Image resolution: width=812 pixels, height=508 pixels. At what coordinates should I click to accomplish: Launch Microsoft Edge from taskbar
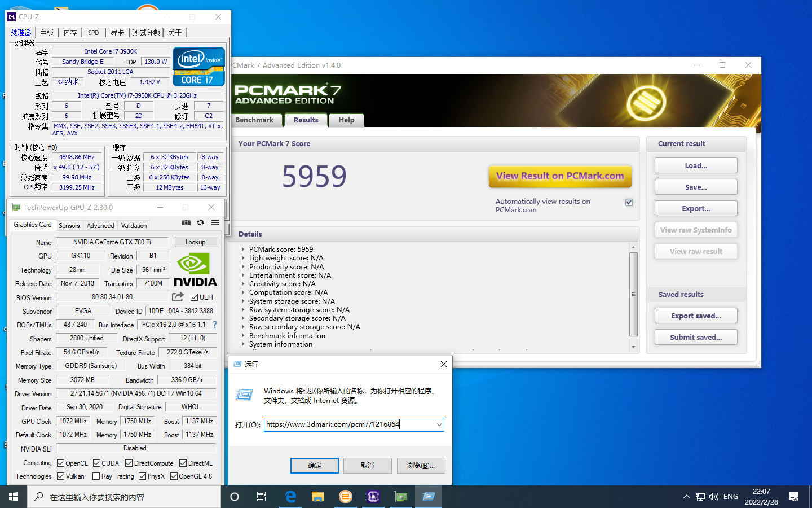(290, 497)
